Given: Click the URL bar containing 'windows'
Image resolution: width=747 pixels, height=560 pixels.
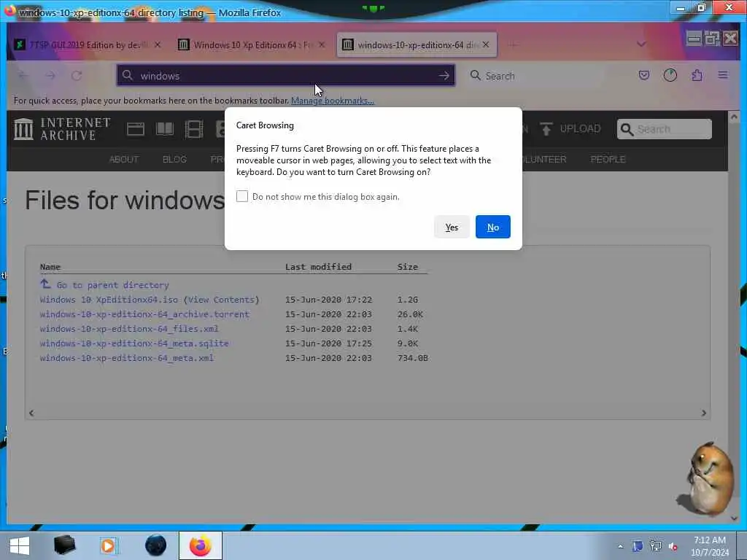Looking at the screenshot, I should [286, 75].
